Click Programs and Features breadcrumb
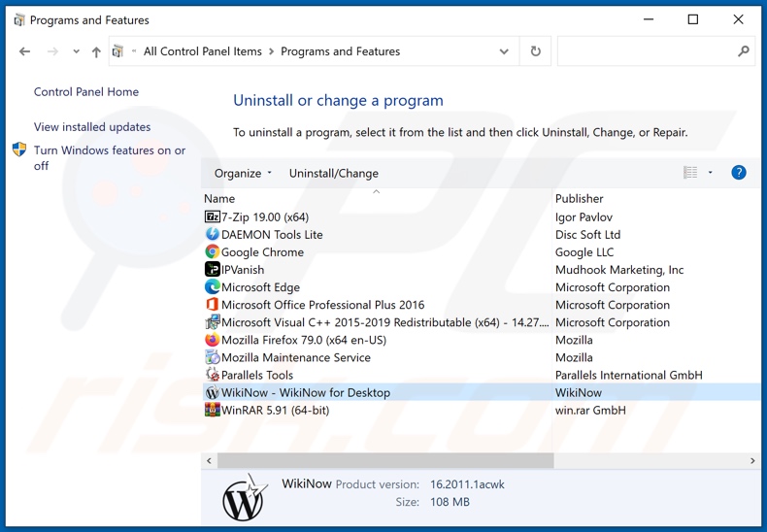The image size is (767, 532). pyautogui.click(x=341, y=51)
